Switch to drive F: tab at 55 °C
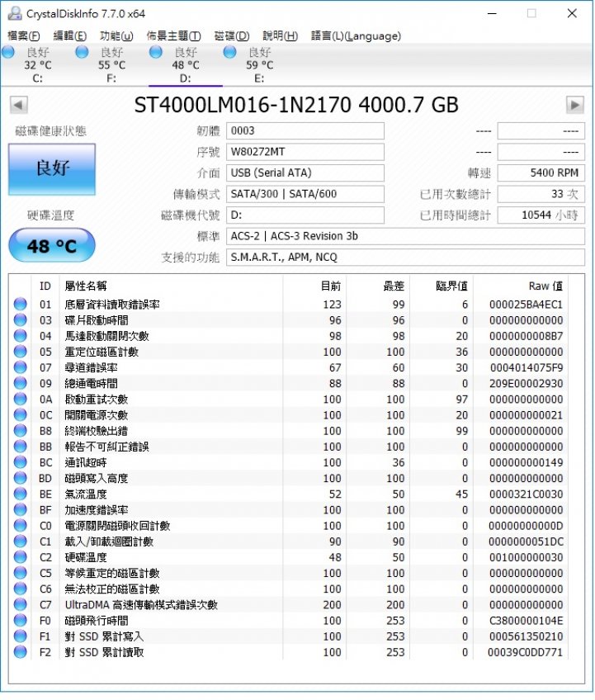The width and height of the screenshot is (595, 700). [x=111, y=65]
